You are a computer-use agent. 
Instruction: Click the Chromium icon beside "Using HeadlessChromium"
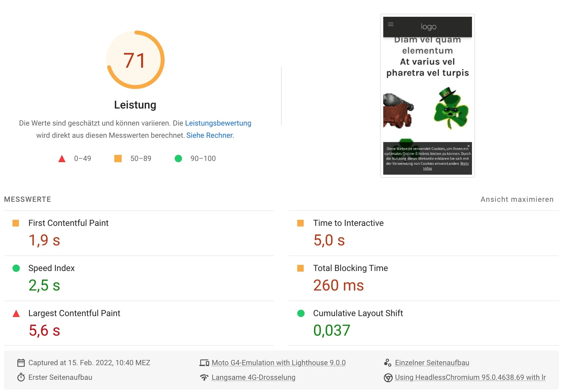(x=388, y=377)
